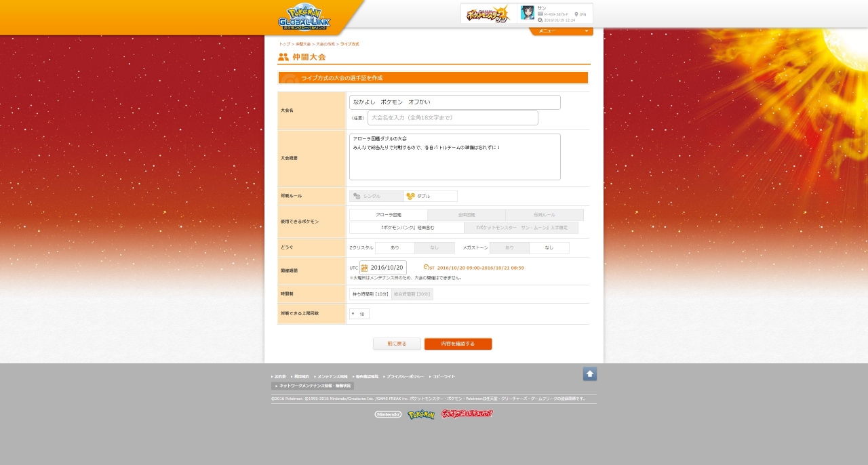Go to 大会の作成 breadcrumb link
This screenshot has height=465, width=868.
coord(325,44)
